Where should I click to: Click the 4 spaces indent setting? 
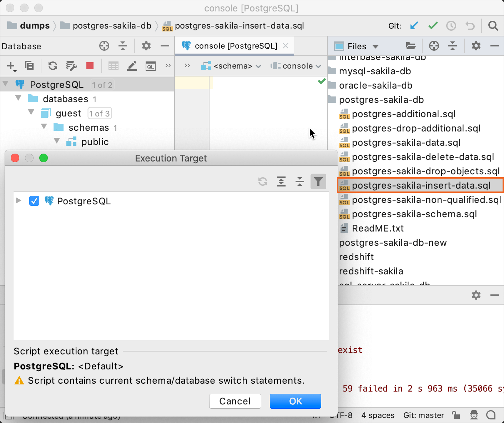(378, 415)
